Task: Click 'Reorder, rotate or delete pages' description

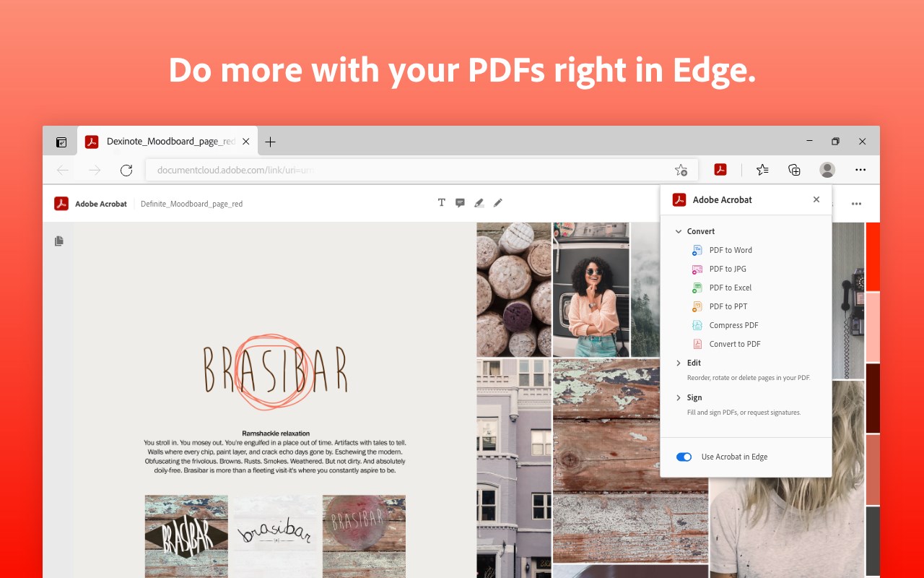Action: point(749,378)
